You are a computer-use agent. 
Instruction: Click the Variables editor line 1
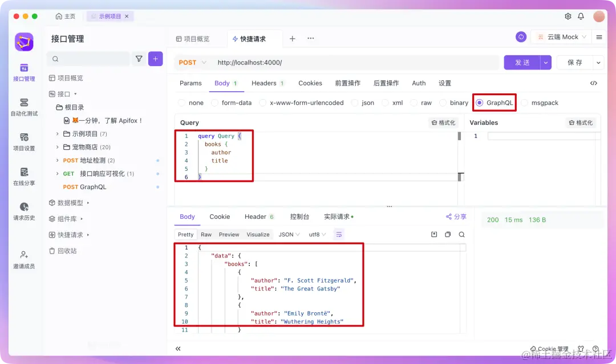point(544,136)
